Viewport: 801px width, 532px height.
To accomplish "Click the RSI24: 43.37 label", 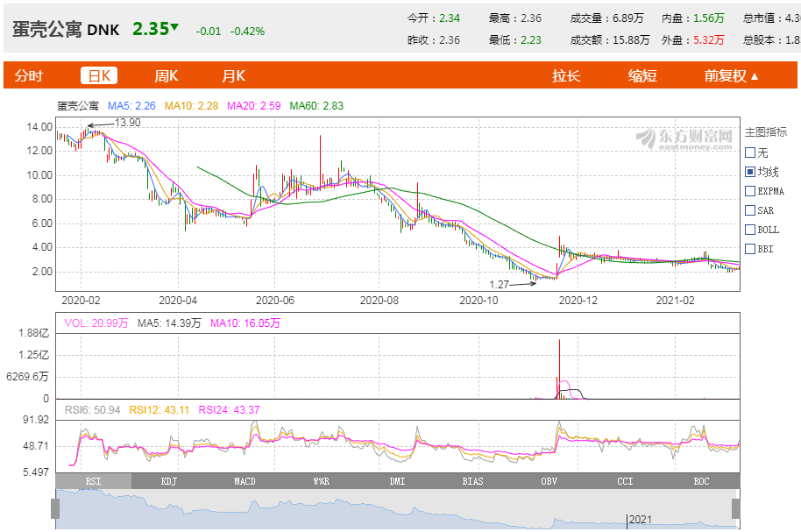I will pyautogui.click(x=229, y=410).
